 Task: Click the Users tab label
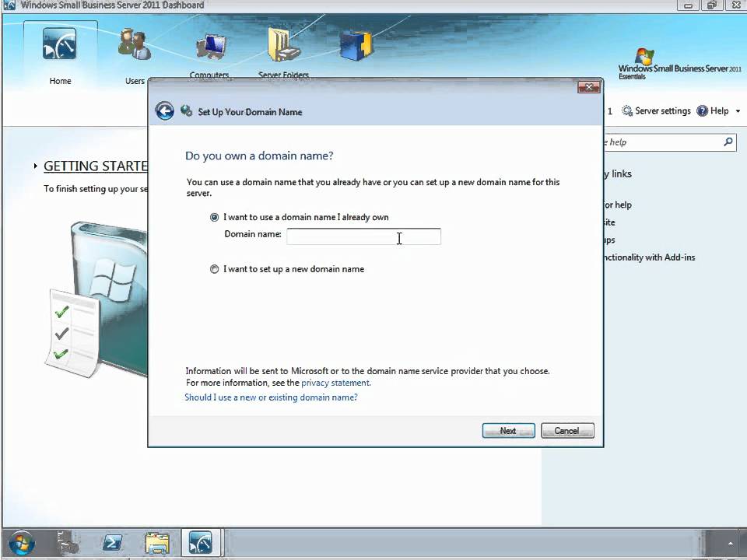(x=135, y=81)
